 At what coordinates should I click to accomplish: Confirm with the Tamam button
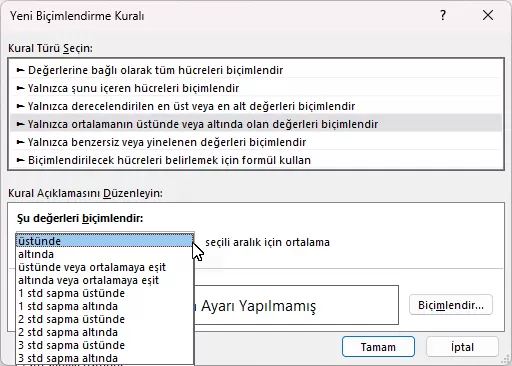(378, 347)
